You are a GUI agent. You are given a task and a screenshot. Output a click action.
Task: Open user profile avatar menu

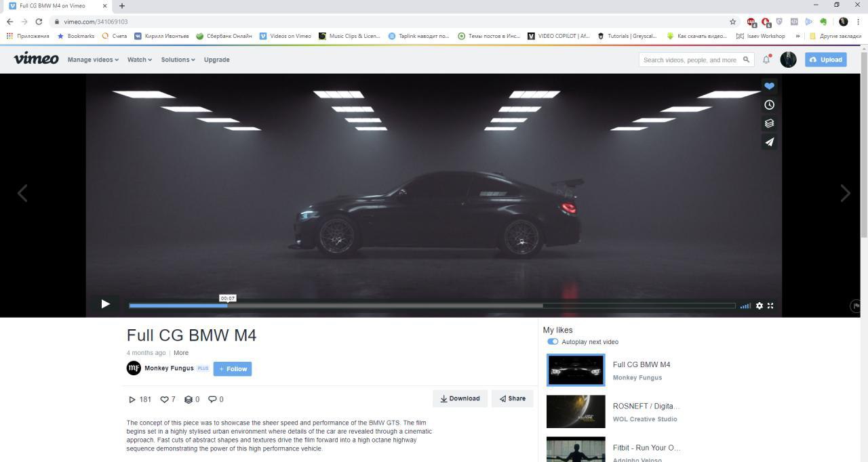point(788,60)
